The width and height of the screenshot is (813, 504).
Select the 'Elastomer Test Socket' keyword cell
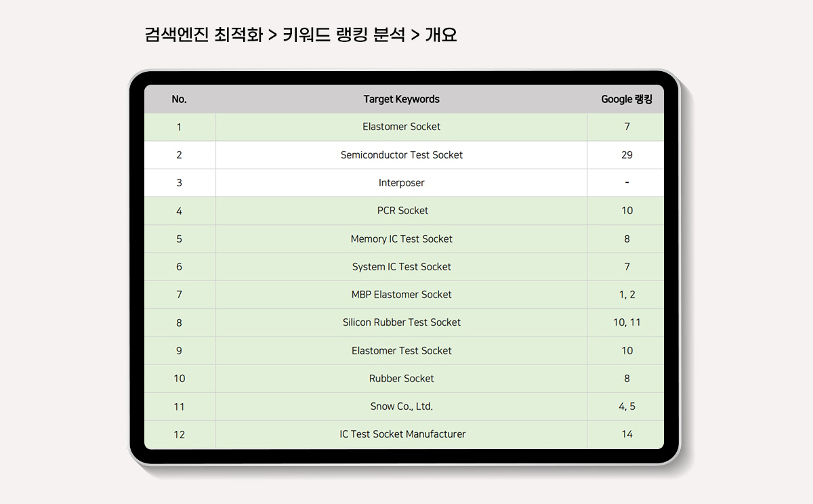[401, 351]
